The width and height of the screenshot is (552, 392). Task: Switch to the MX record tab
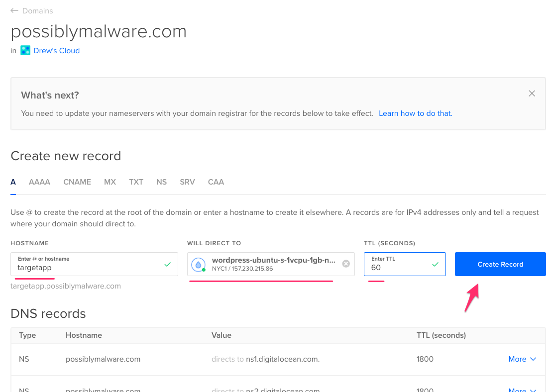pos(110,182)
